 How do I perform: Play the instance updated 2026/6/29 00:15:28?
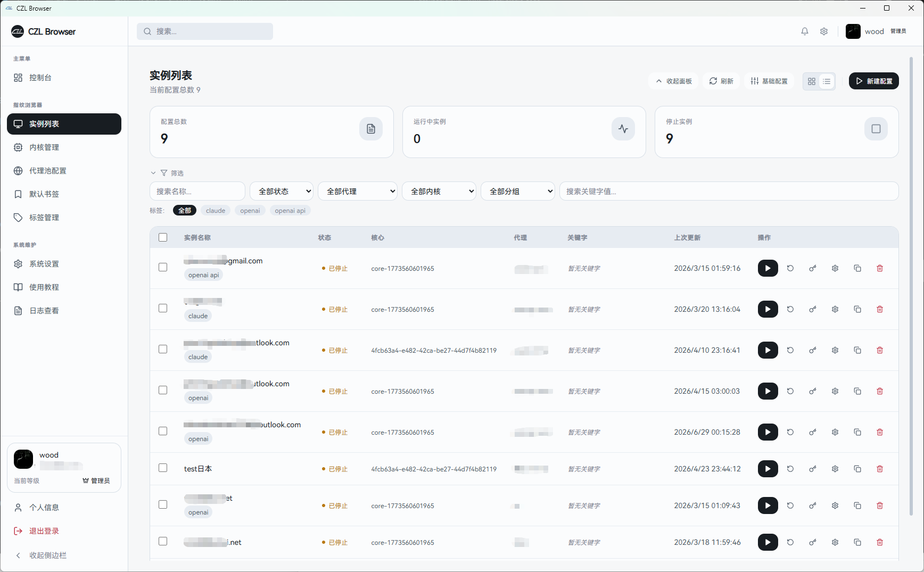(768, 432)
